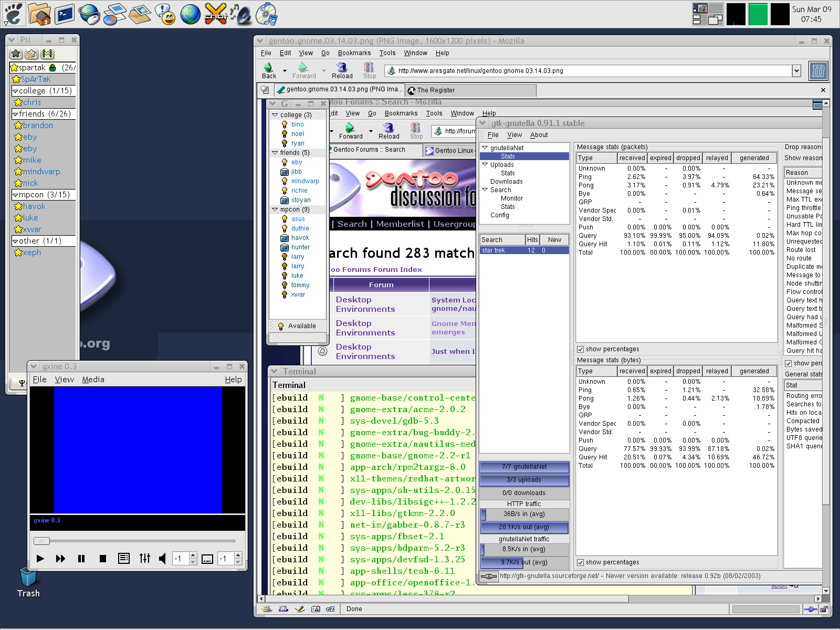
Task: Open Mozilla Bookmarks menu
Action: tap(354, 53)
